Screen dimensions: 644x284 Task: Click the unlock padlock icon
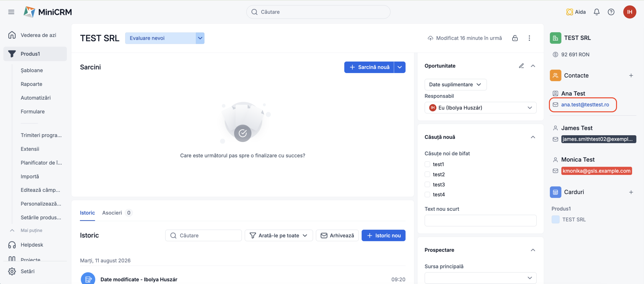pyautogui.click(x=515, y=38)
